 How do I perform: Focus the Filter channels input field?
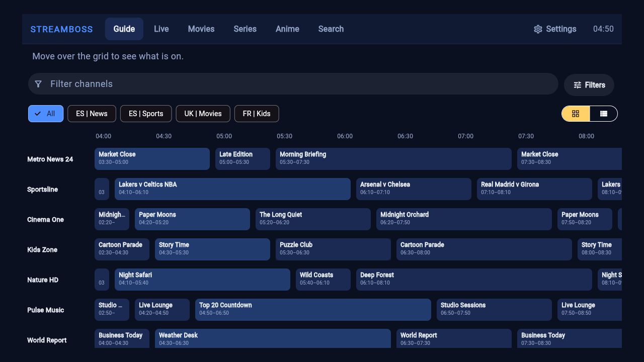(x=293, y=84)
